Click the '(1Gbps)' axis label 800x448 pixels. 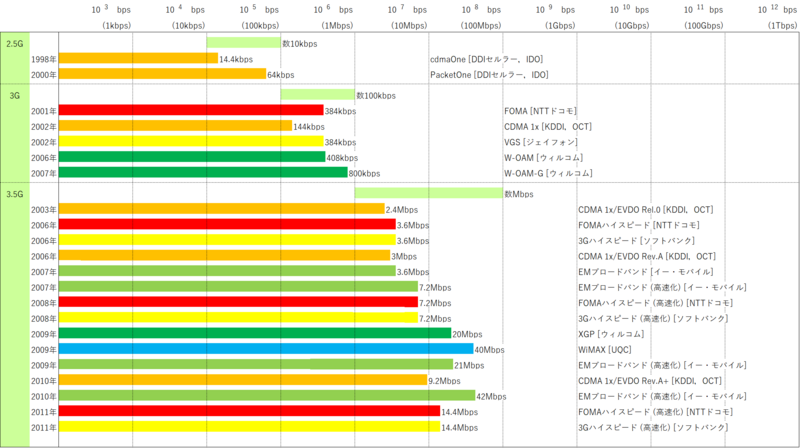pos(560,26)
